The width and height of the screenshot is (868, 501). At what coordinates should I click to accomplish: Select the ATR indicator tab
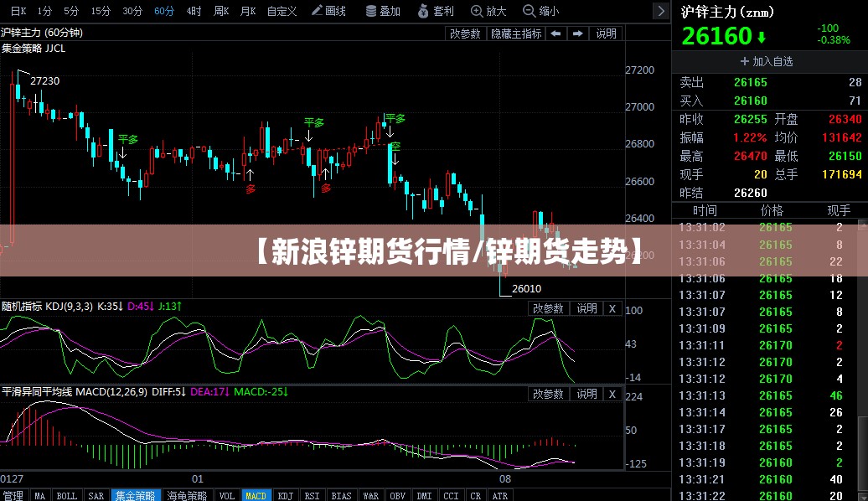click(500, 495)
